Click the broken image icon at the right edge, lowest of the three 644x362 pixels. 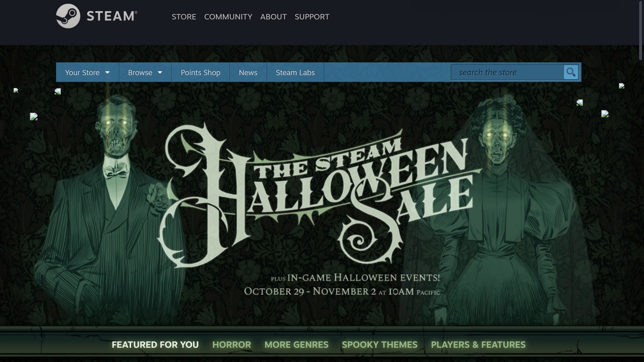click(x=605, y=114)
